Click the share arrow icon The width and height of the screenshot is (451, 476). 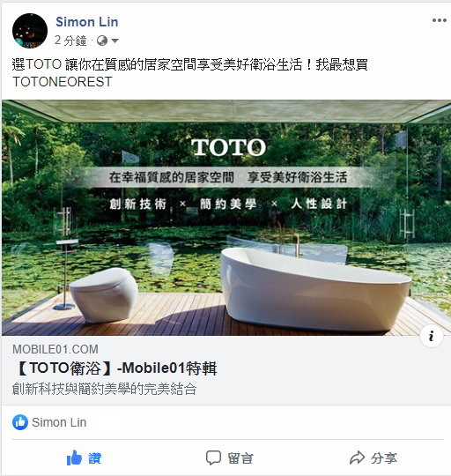[357, 457]
